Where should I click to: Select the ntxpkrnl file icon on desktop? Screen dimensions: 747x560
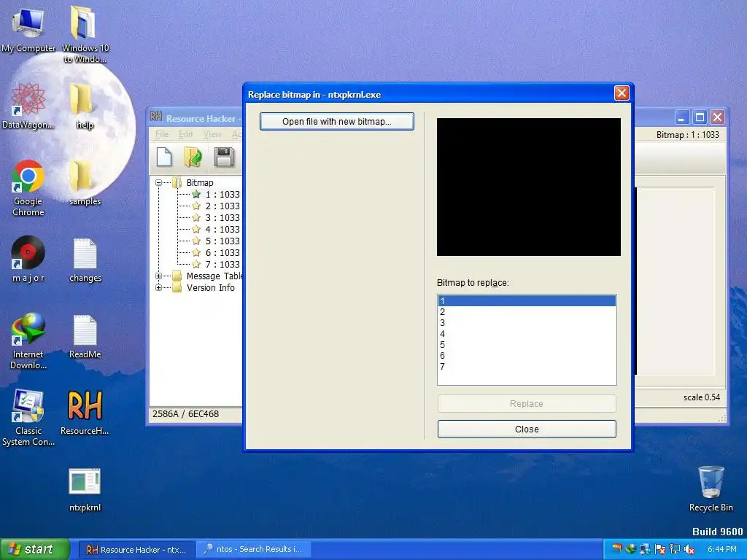pos(85,489)
